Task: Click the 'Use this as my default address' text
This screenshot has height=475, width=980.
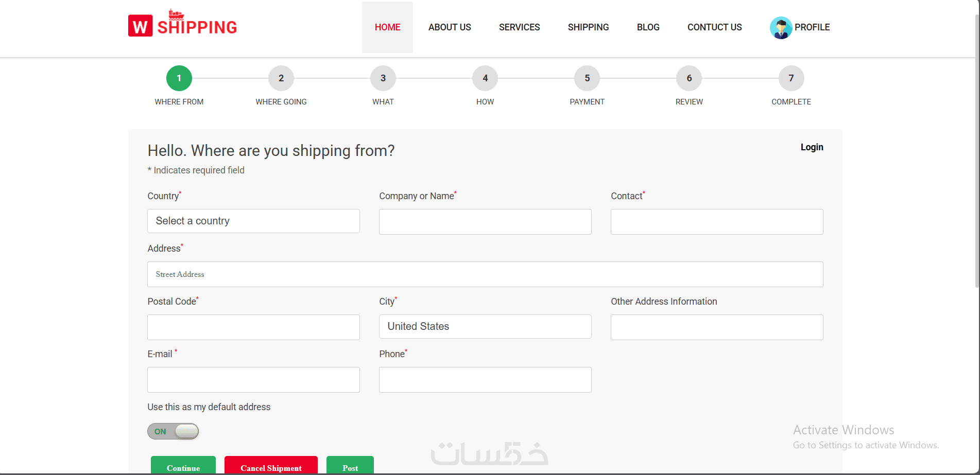Action: 209,407
